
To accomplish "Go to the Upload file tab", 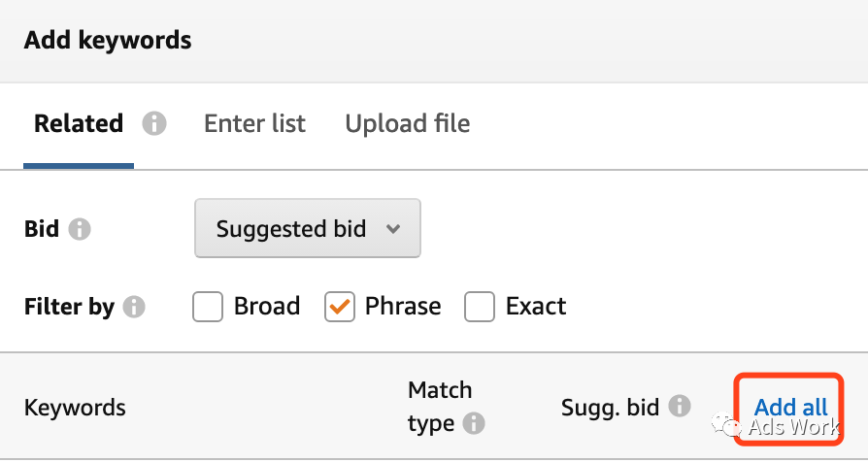I will (x=408, y=123).
